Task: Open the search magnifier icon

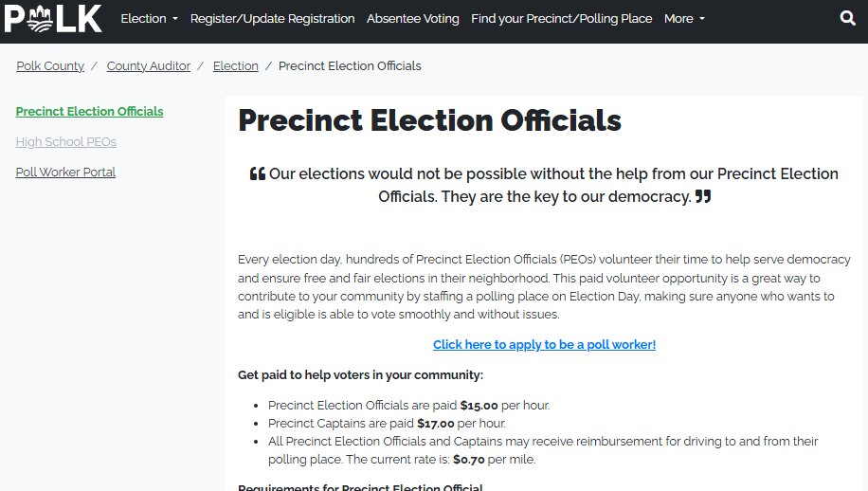Action: tap(847, 18)
